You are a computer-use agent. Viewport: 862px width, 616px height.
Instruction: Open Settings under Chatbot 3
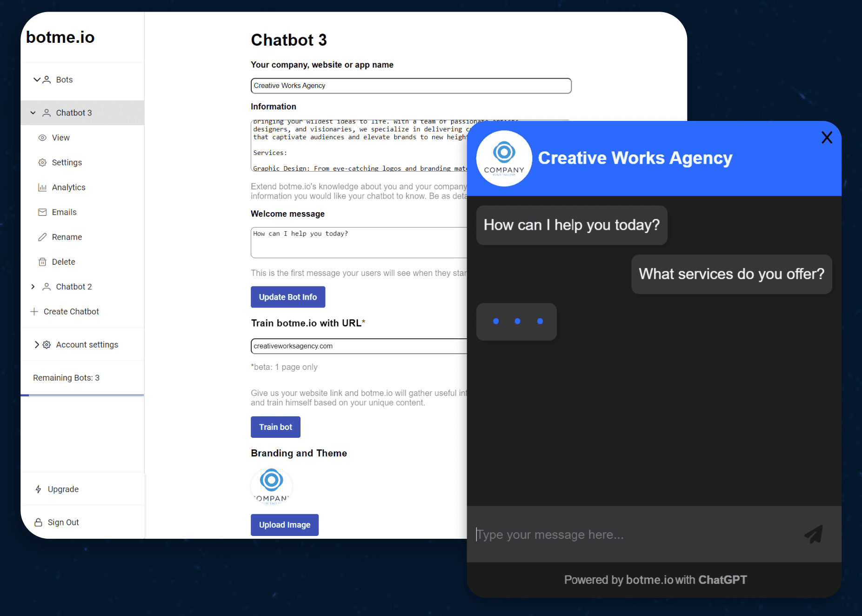coord(67,162)
